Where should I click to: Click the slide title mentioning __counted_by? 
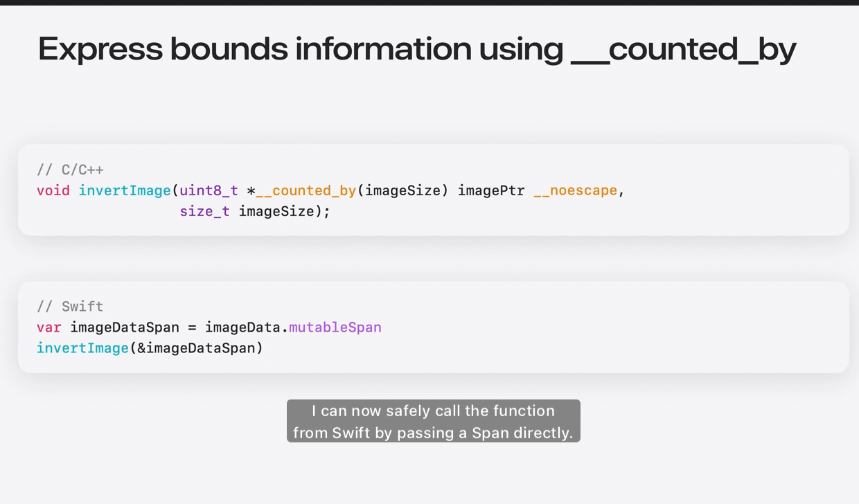[x=416, y=50]
